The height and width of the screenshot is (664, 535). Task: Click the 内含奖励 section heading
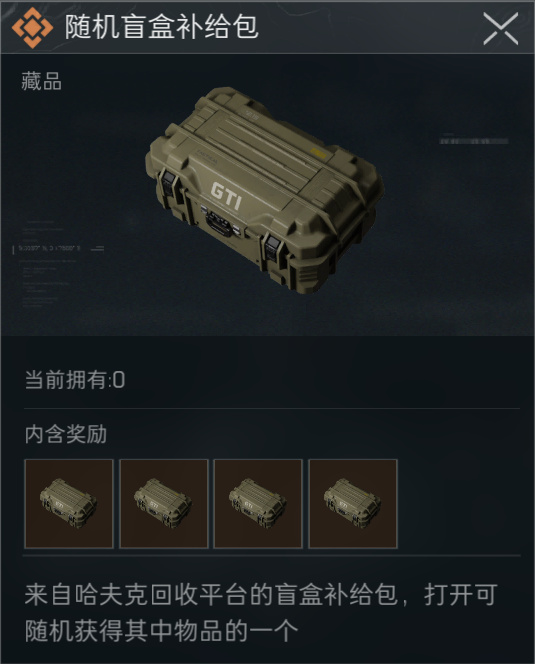66,434
